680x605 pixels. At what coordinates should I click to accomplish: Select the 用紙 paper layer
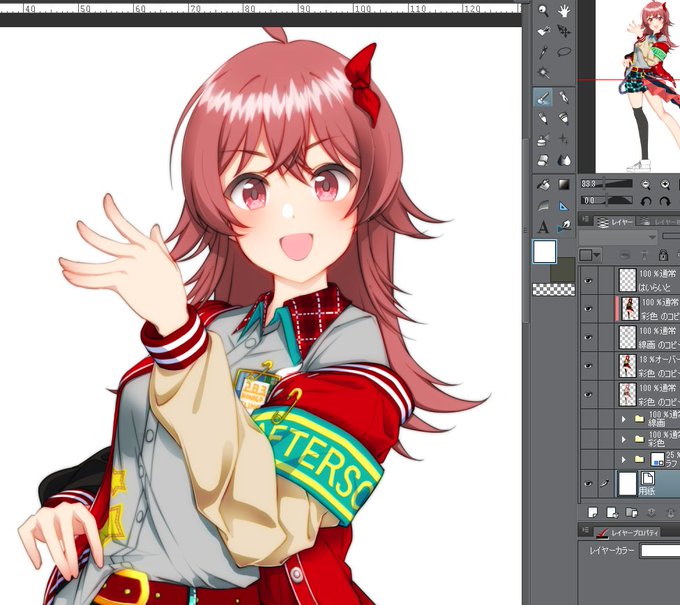pos(648,484)
